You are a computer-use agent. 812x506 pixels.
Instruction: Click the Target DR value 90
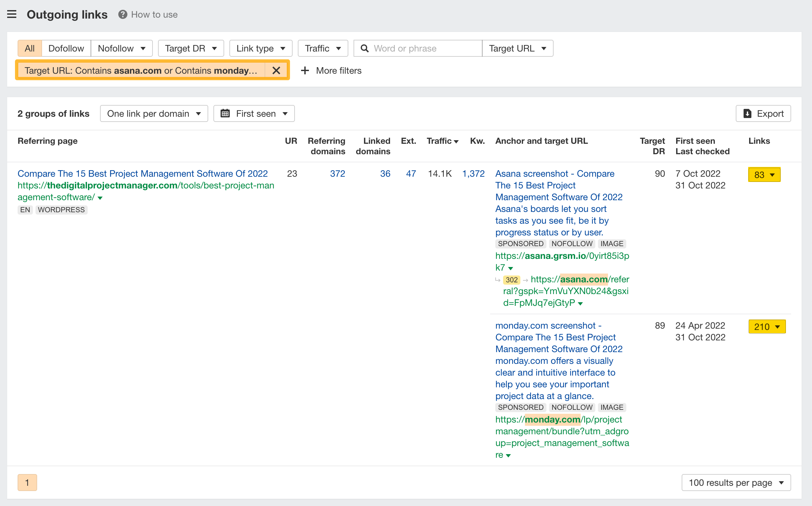pyautogui.click(x=660, y=173)
